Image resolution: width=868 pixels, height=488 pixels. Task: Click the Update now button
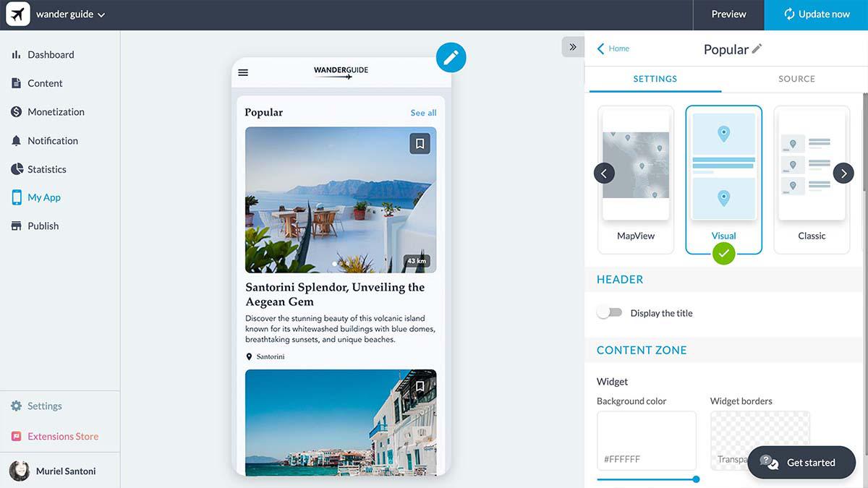(816, 14)
